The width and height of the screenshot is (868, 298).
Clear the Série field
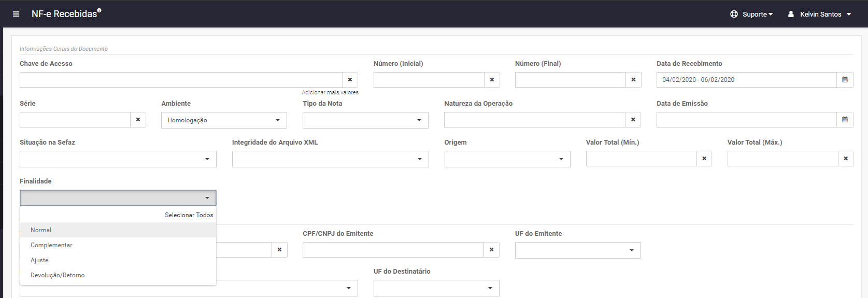[138, 120]
